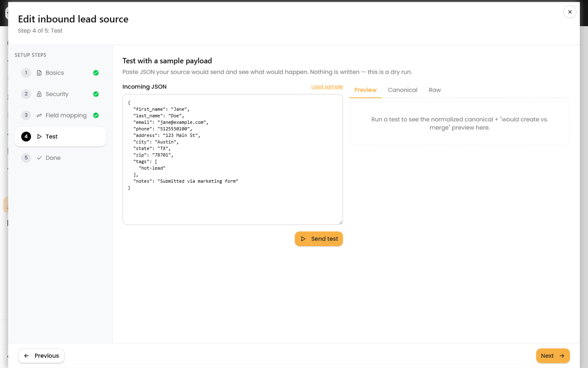Screen dimensions: 588x368
Task: Click the "hot-lead" tag value in JSON
Action: pyautogui.click(x=152, y=168)
